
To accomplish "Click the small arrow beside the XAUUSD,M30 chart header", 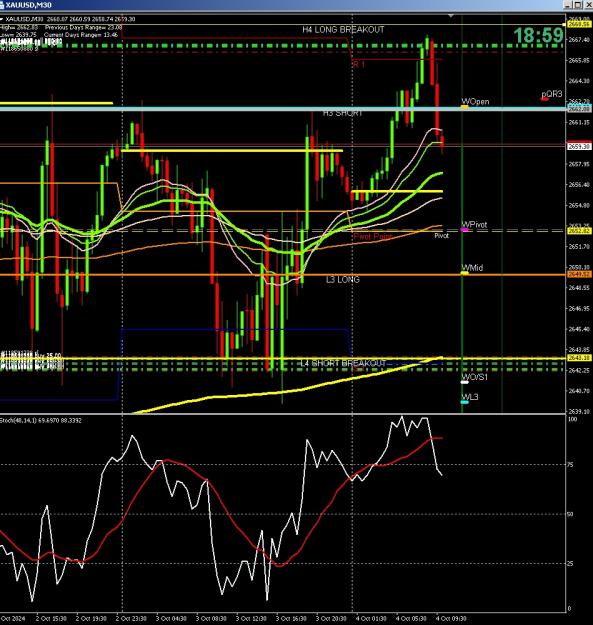I will [x=2, y=19].
